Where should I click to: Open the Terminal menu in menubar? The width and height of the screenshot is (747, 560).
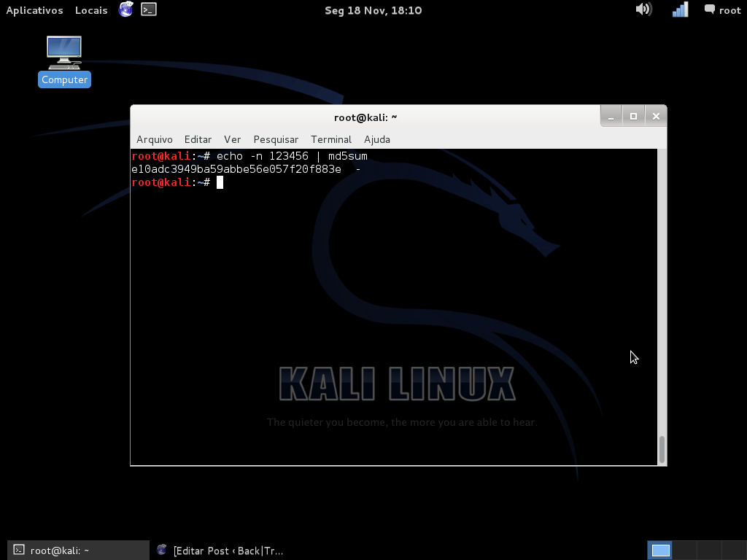tap(331, 139)
